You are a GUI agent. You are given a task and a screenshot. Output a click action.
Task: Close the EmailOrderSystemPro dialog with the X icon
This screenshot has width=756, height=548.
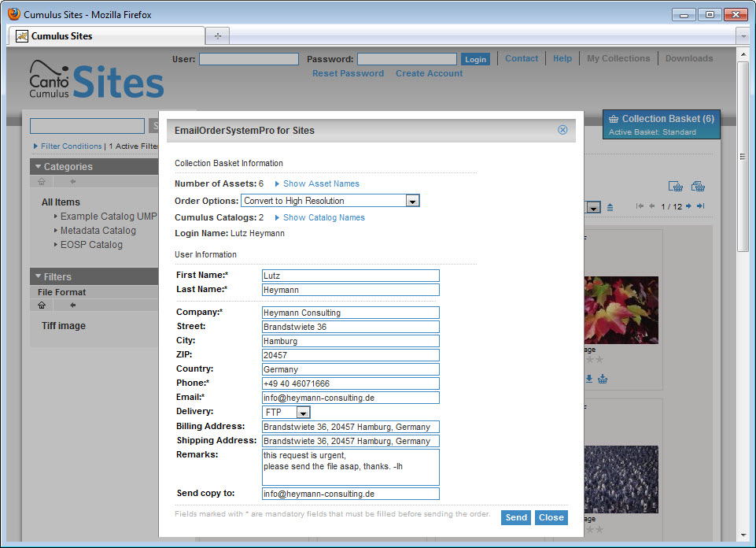point(562,130)
